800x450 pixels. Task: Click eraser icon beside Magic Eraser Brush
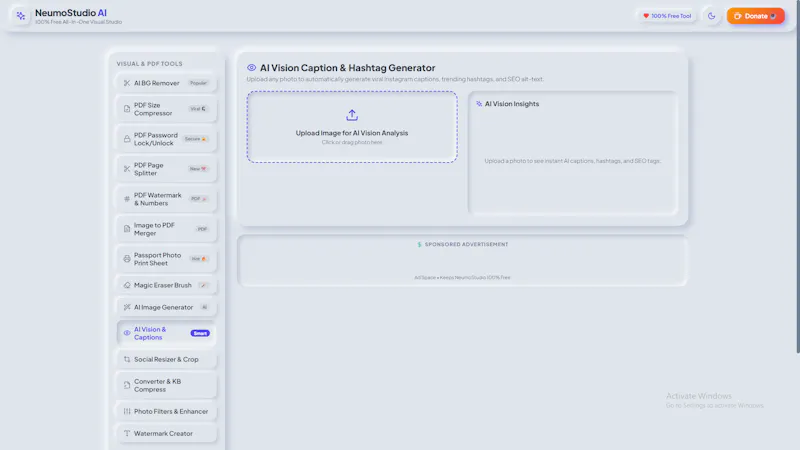[x=127, y=285]
